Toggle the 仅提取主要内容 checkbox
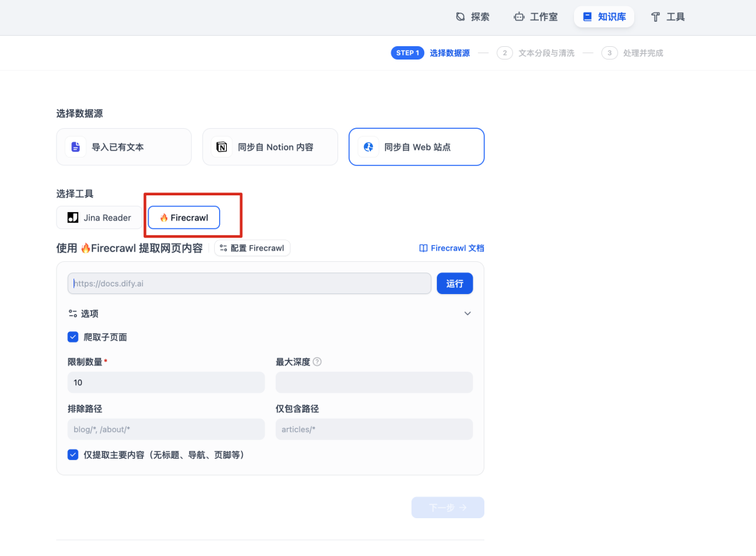 click(73, 454)
